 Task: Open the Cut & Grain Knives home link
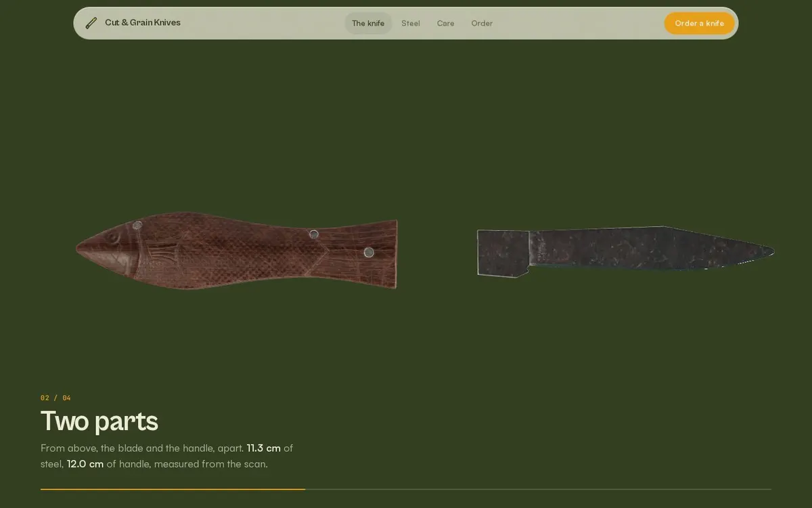133,23
